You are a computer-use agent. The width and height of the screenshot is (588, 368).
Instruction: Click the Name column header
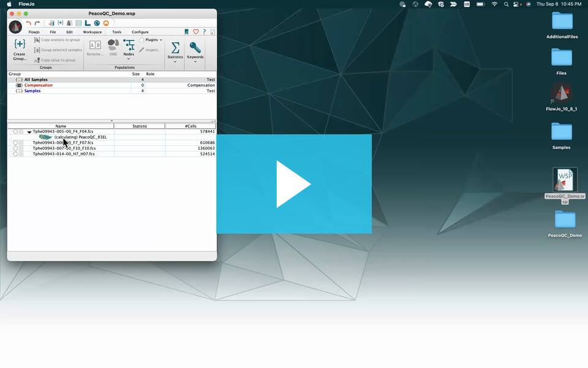point(61,126)
